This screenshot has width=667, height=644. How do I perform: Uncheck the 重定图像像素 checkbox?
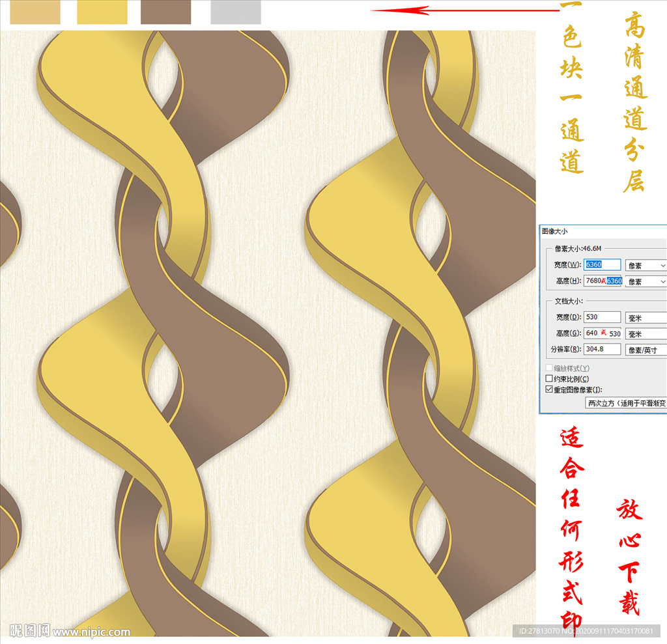[549, 389]
